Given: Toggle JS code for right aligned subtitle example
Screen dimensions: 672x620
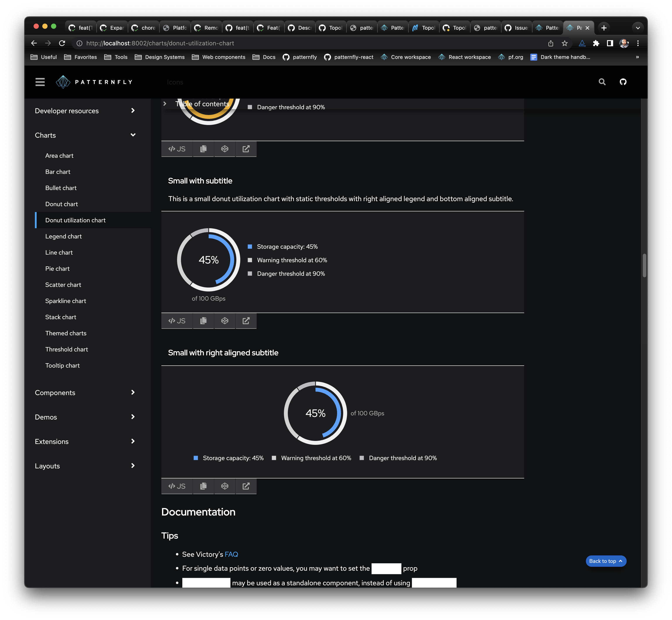Looking at the screenshot, I should [177, 486].
